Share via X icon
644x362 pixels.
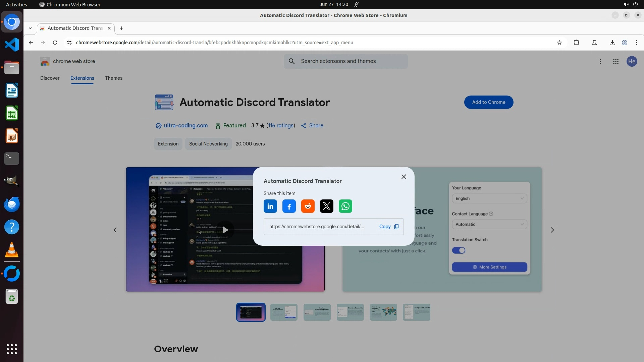(x=326, y=206)
